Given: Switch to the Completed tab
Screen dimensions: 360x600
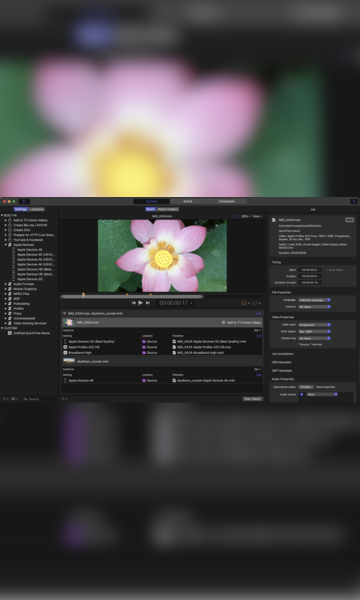Looking at the screenshot, I should [226, 201].
